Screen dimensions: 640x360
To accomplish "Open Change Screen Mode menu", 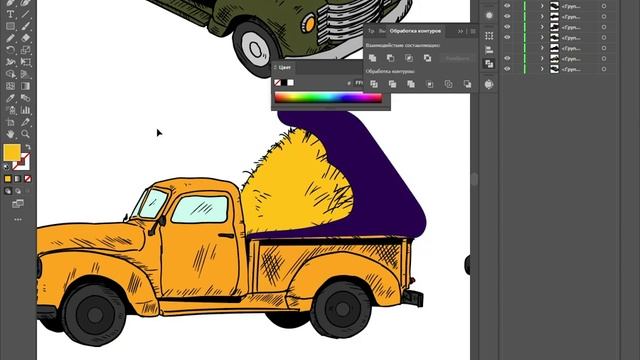I will click(x=18, y=204).
